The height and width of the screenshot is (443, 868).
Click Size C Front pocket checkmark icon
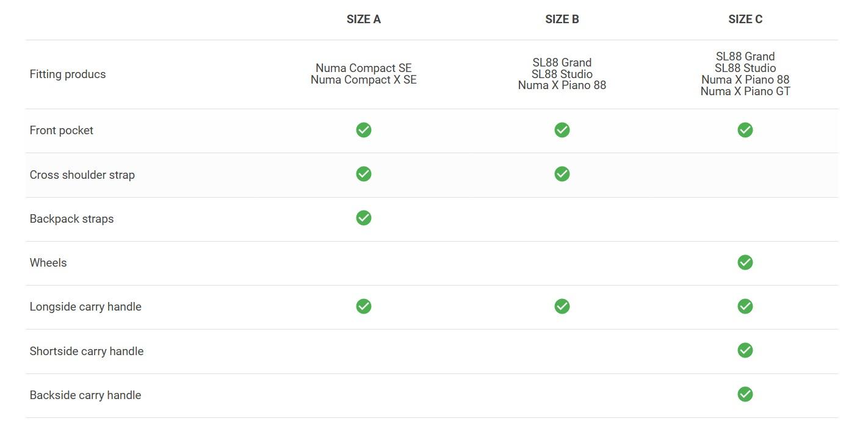point(745,130)
